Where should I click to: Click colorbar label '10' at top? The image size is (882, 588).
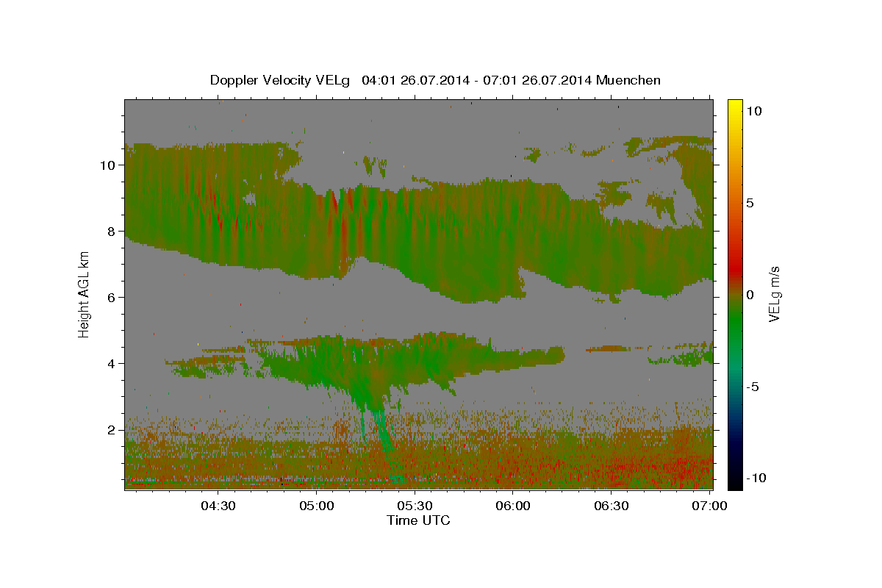(753, 110)
